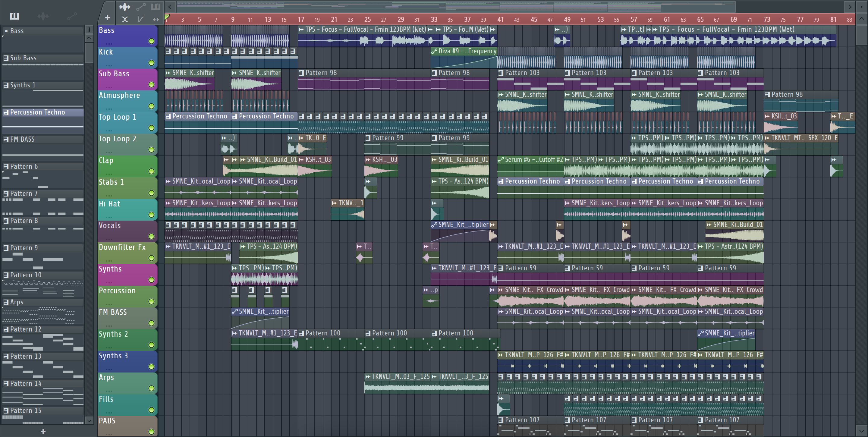This screenshot has height=437, width=868.
Task: Jump to bar 17 on the timeline
Action: pyautogui.click(x=301, y=19)
